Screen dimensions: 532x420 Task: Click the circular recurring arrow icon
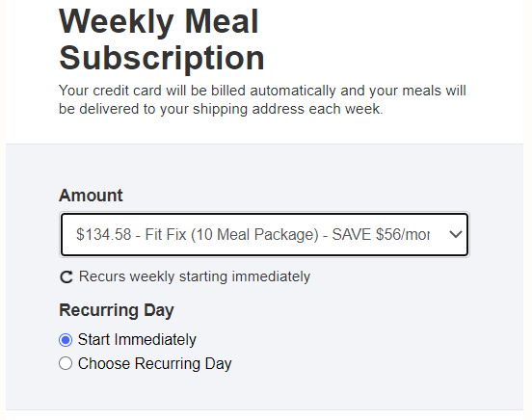click(x=66, y=276)
